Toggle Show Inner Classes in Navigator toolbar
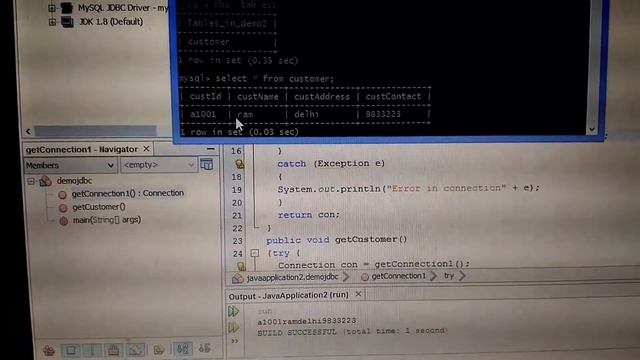Image resolution: width=640 pixels, height=360 pixels. (x=135, y=350)
